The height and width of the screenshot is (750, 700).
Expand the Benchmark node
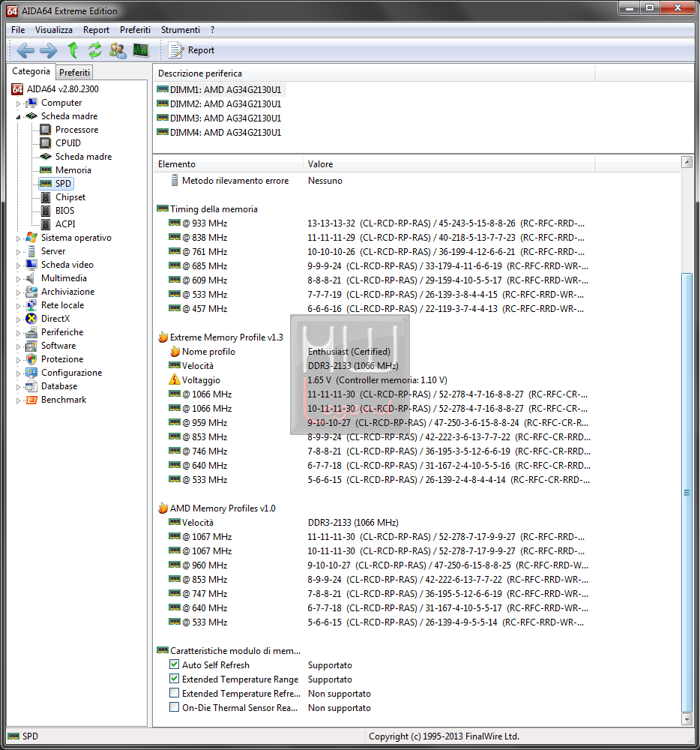tap(18, 400)
